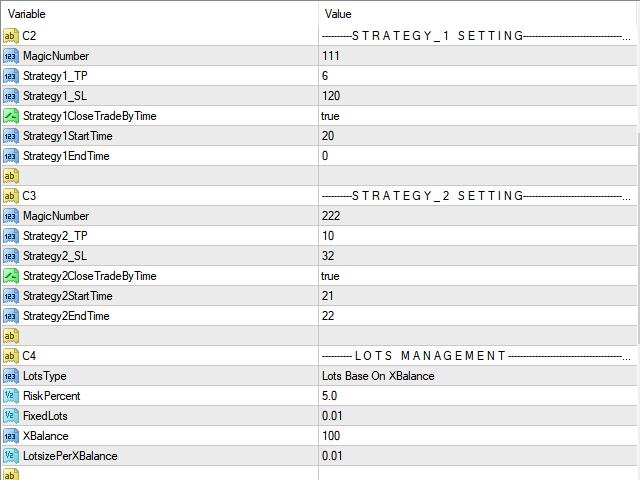Toggle Strategy1CloseTradeByTime true value
This screenshot has width=640, height=480.
point(477,116)
